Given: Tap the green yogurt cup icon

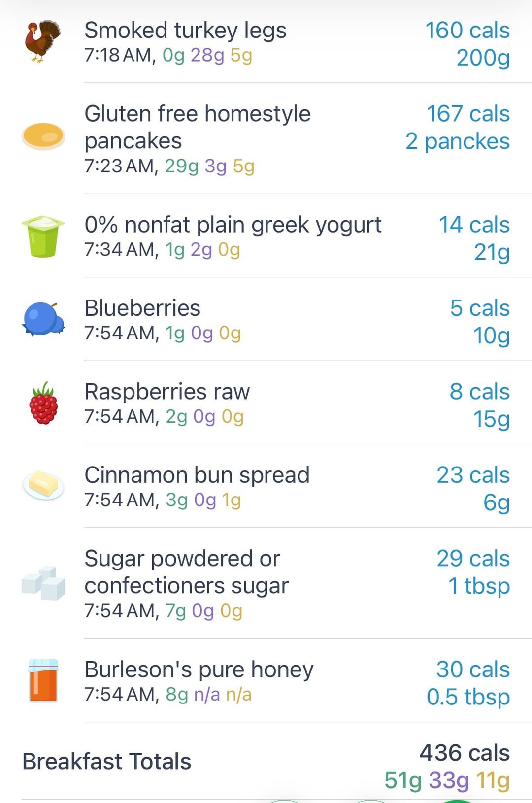Looking at the screenshot, I should [x=43, y=236].
